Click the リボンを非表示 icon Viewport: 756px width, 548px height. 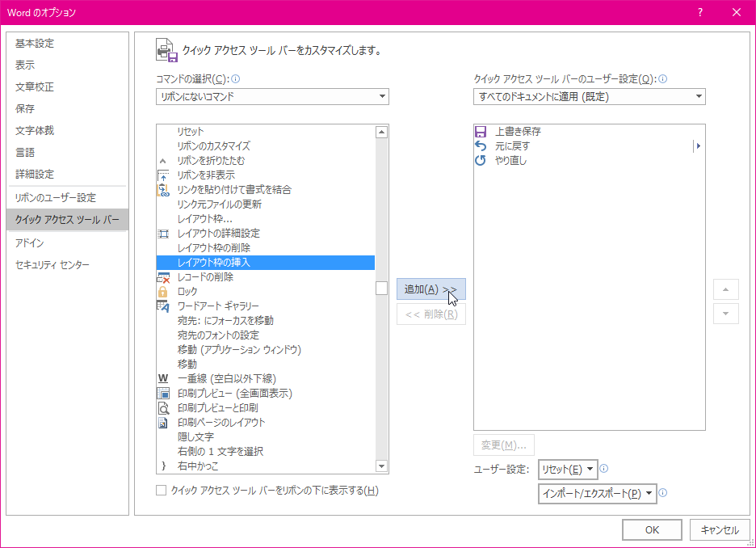pos(163,175)
